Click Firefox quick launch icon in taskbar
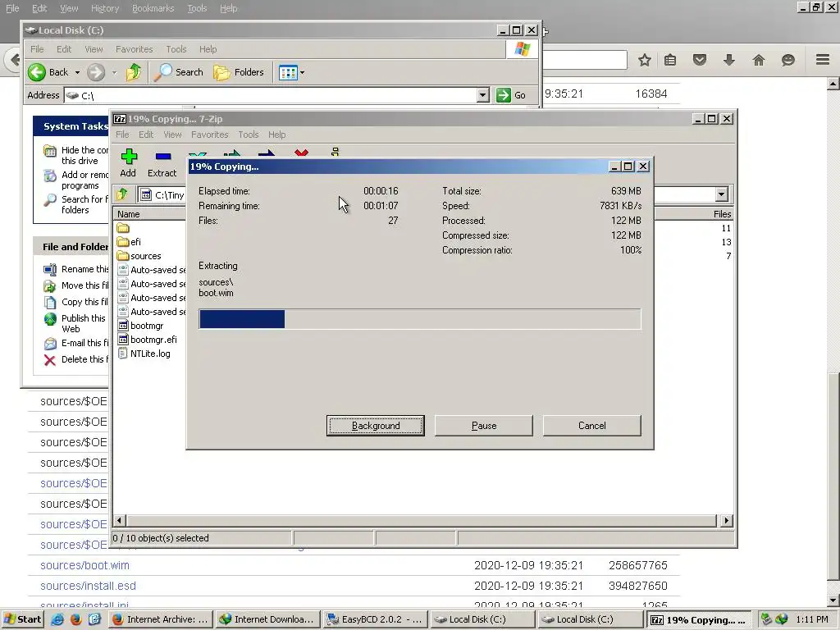 coord(76,619)
